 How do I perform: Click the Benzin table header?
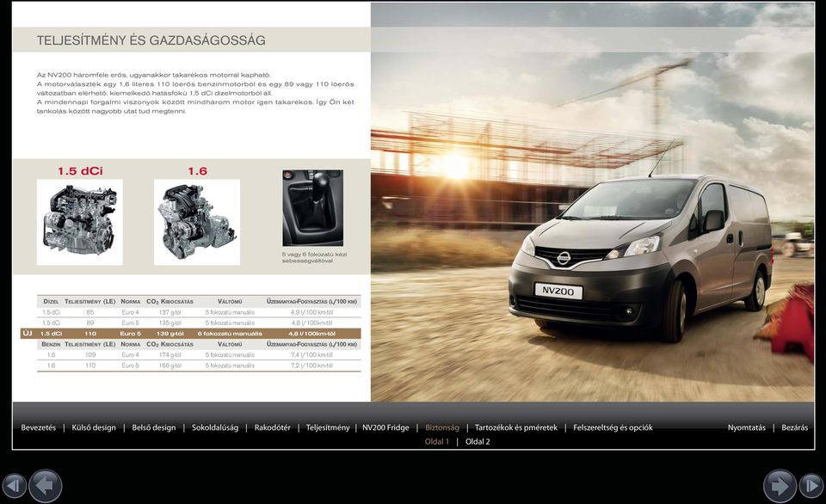(51, 344)
